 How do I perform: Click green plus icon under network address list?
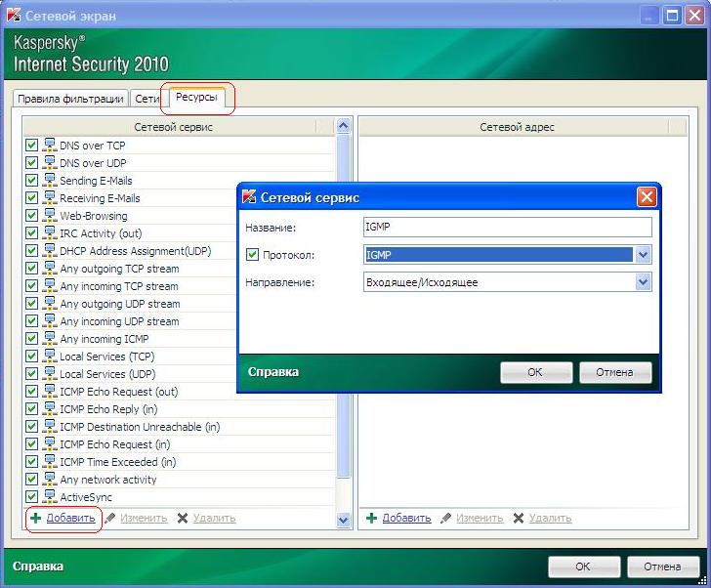[x=371, y=518]
